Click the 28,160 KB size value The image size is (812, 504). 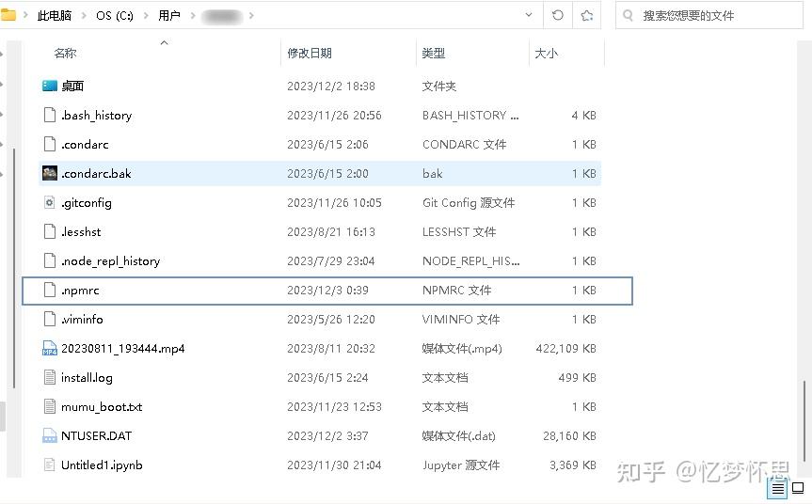[569, 435]
